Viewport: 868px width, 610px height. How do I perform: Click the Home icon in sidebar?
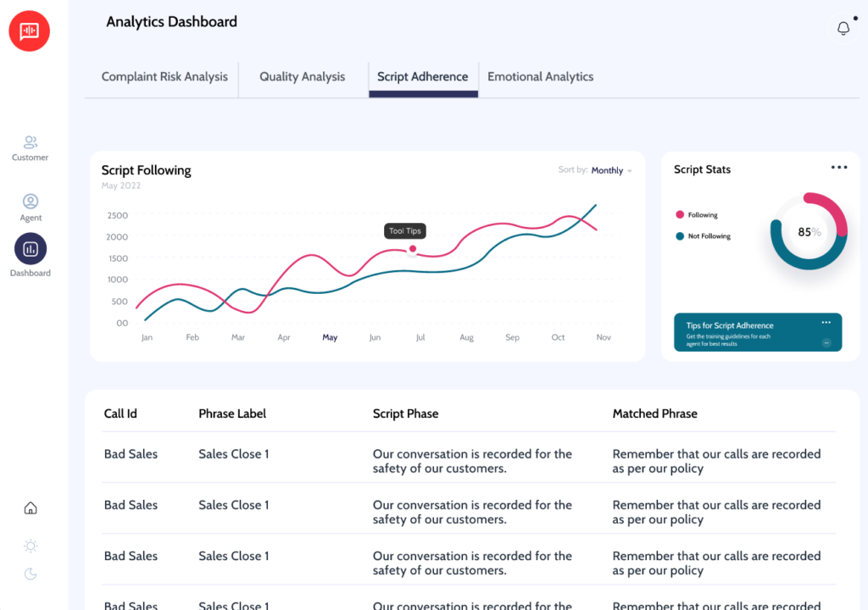pos(31,508)
